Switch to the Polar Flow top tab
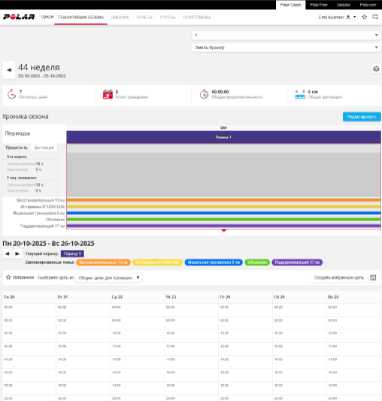 coord(318,5)
